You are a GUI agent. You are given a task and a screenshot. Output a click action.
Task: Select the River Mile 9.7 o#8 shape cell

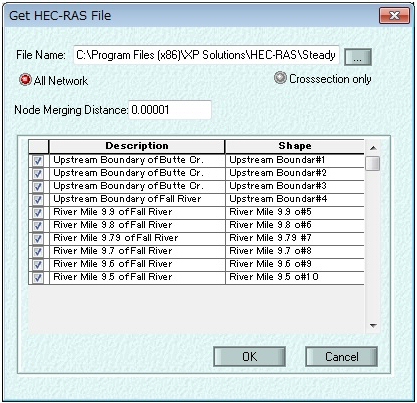[295, 251]
